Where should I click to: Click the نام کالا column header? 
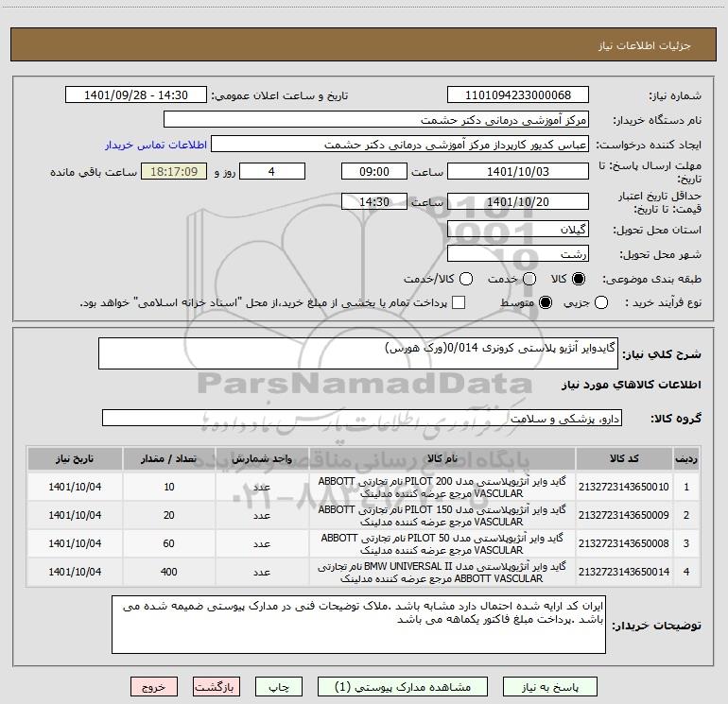(x=442, y=458)
